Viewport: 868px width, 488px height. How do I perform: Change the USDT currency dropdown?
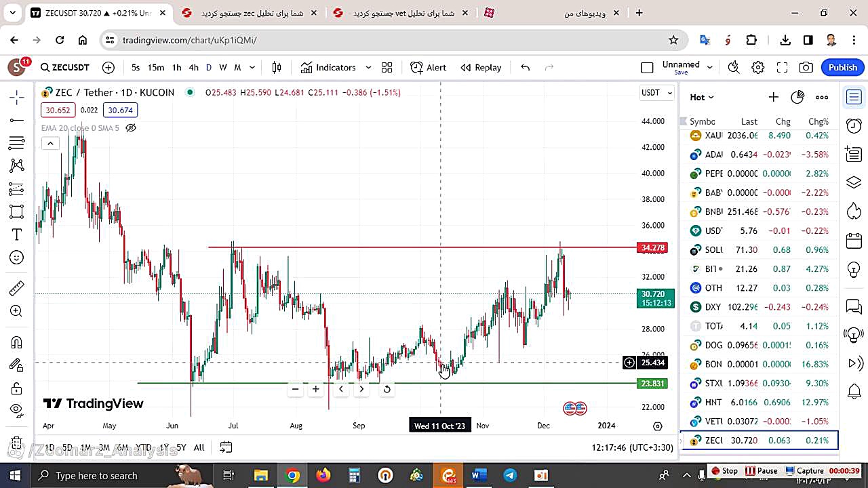click(657, 93)
